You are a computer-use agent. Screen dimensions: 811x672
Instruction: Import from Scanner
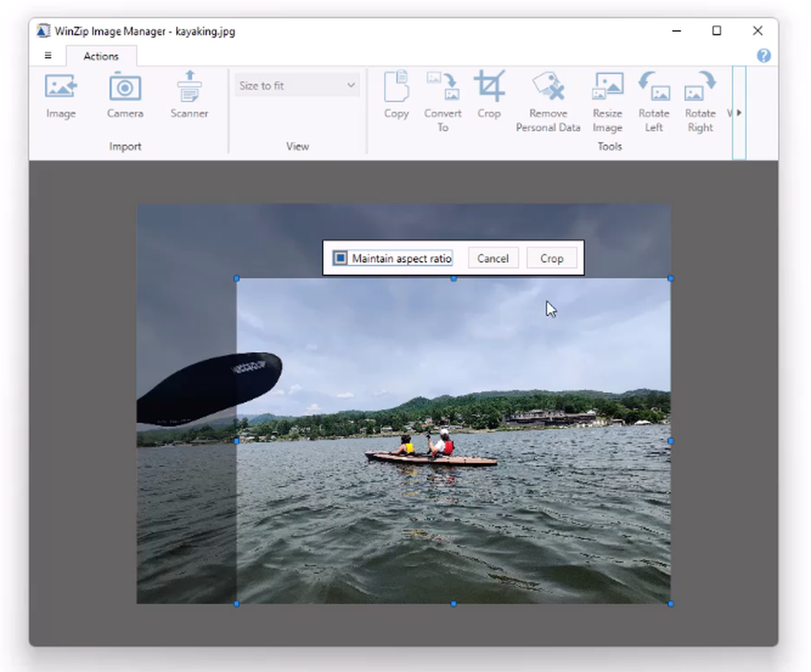[189, 96]
